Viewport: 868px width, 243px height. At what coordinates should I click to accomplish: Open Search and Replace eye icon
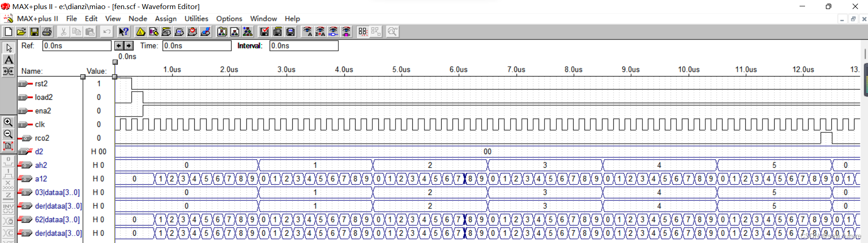click(x=320, y=32)
